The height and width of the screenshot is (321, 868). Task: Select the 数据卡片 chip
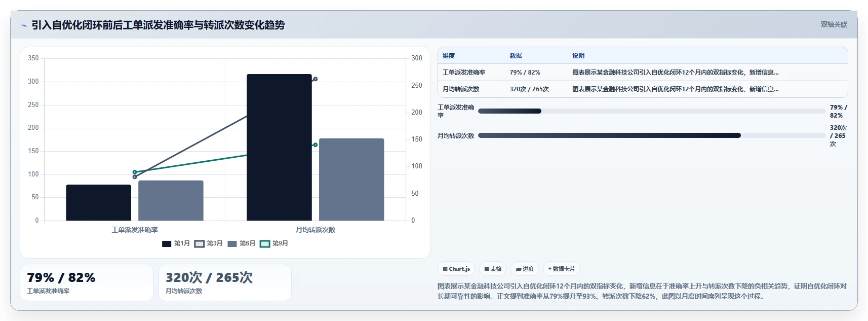tap(562, 269)
